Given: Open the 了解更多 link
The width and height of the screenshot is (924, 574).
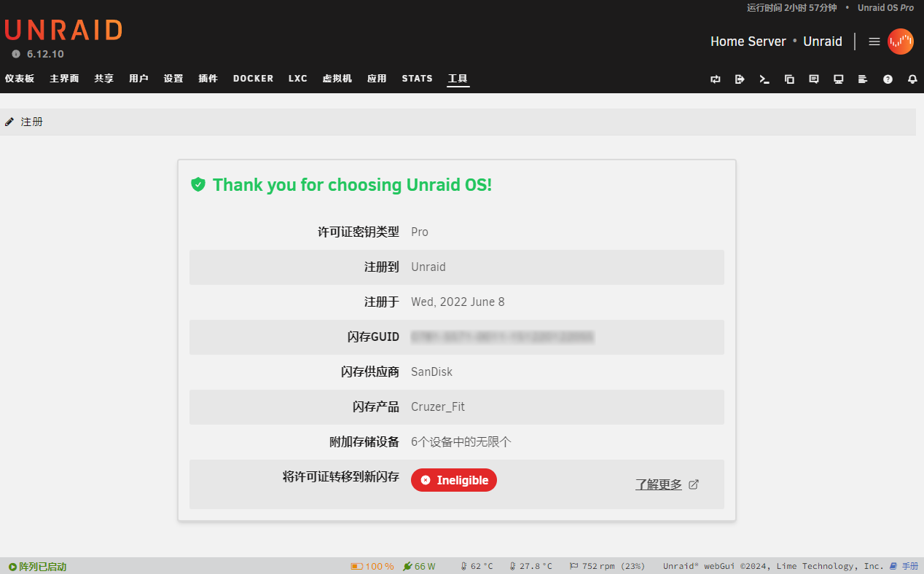Looking at the screenshot, I should (659, 484).
